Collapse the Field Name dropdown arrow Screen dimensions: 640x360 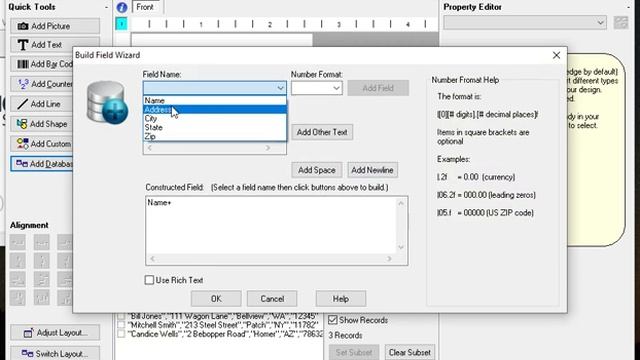pos(280,88)
